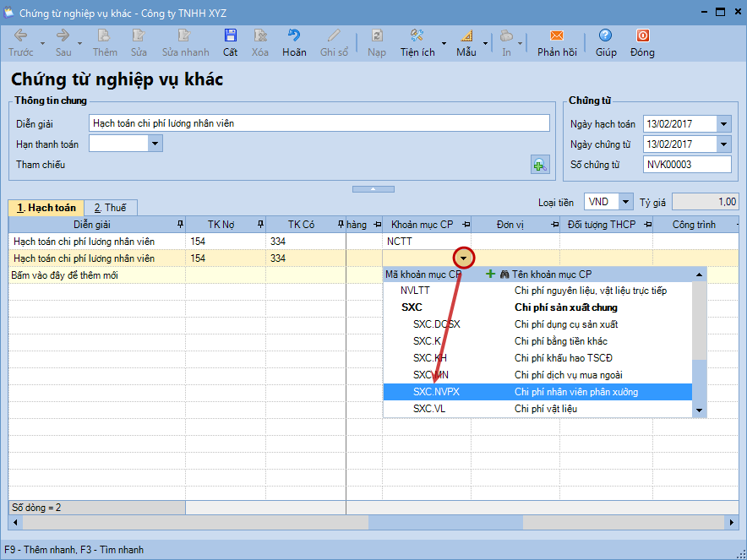The height and width of the screenshot is (560, 747).
Task: Open the Ngày hạch toán date picker
Action: 723,124
